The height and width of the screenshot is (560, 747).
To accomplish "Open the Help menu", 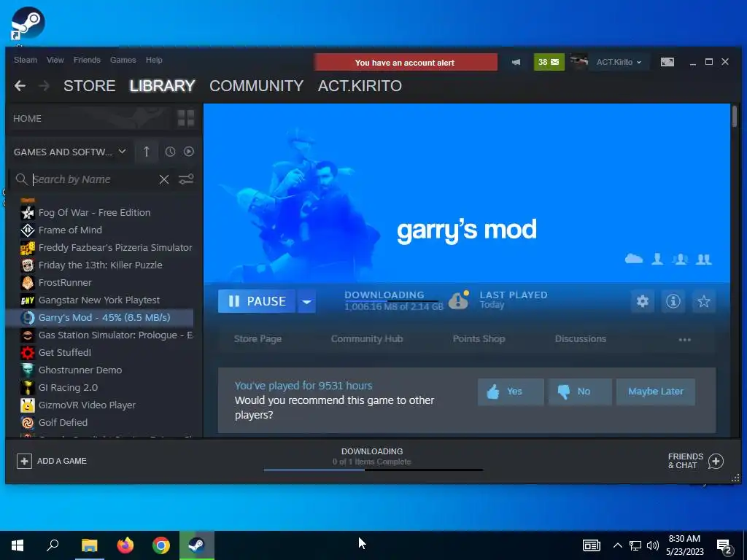I will (x=154, y=60).
